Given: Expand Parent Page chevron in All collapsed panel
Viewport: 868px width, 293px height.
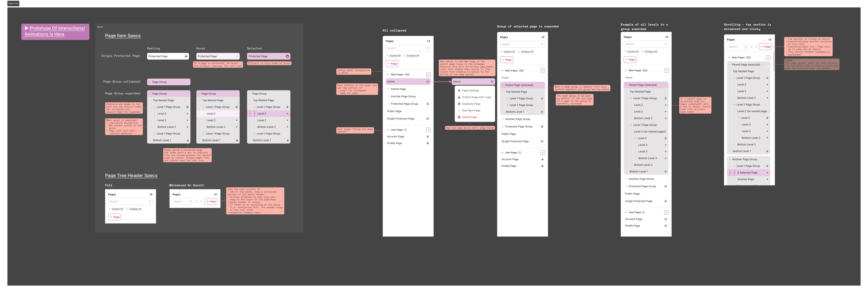Looking at the screenshot, I should (x=388, y=89).
